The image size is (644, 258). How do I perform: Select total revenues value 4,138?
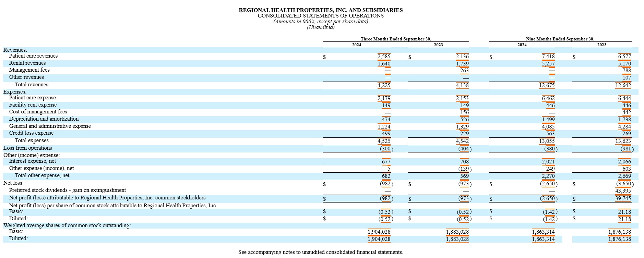(462, 85)
